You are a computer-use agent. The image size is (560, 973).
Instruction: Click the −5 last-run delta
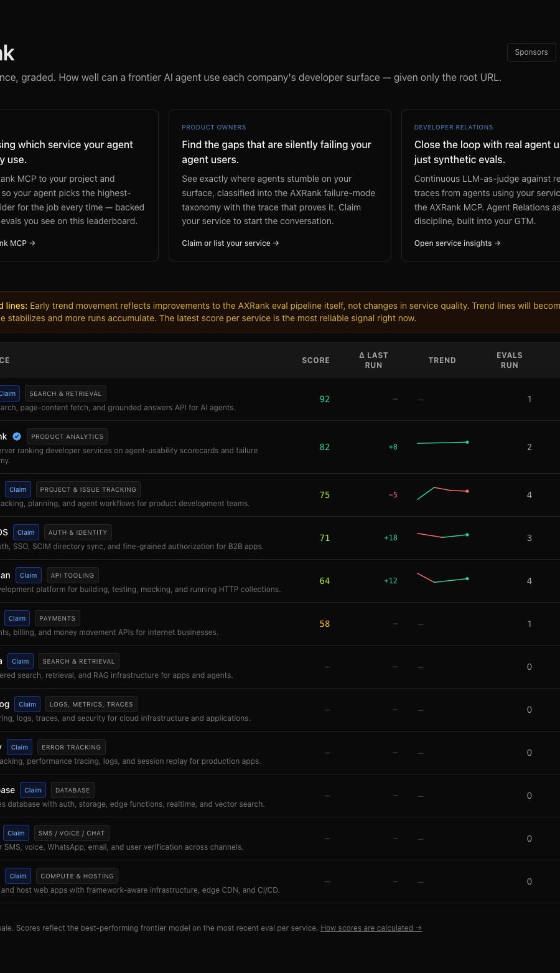pyautogui.click(x=393, y=495)
